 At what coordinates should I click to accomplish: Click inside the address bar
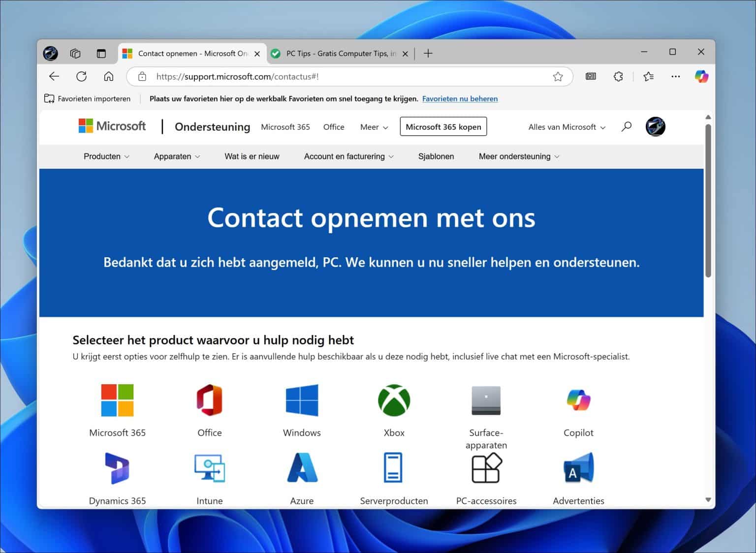pos(345,76)
